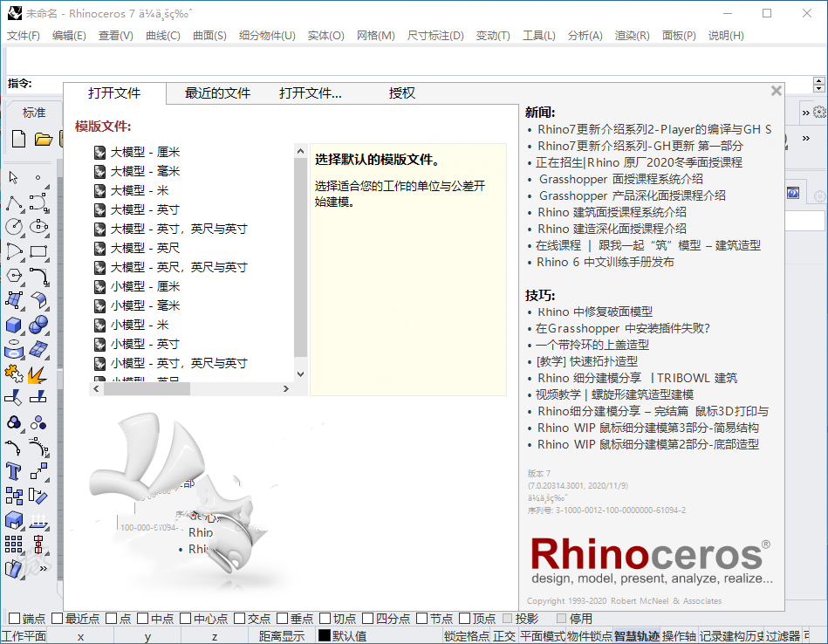Click the template list scroll-left arrow
Image resolution: width=828 pixels, height=644 pixels.
(96, 389)
